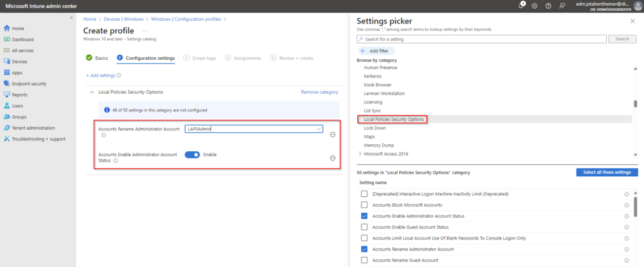Click Select all these settings button
The height and width of the screenshot is (267, 644).
coord(607,173)
